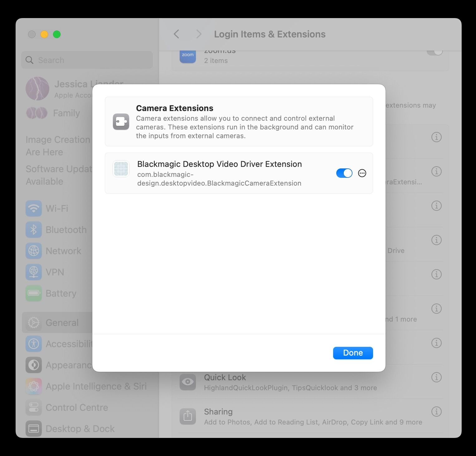Click the Camera Extensions icon in the dialog

click(x=121, y=122)
